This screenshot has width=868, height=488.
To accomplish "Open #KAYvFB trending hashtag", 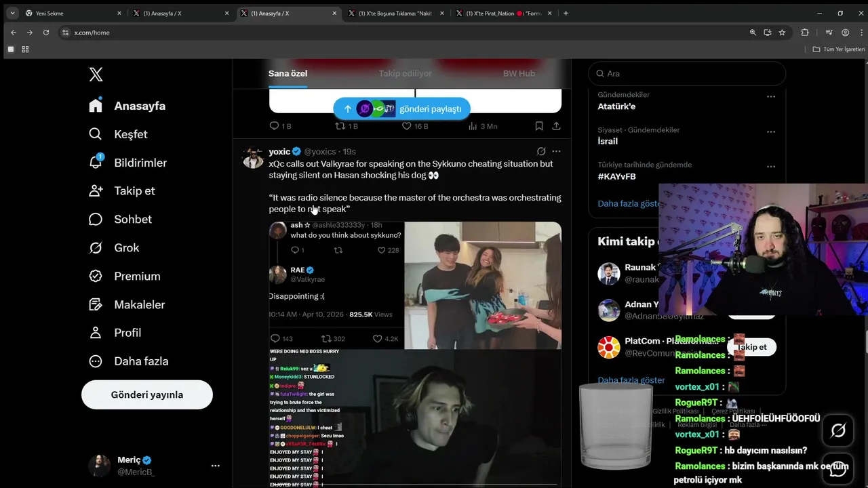I will [x=616, y=176].
